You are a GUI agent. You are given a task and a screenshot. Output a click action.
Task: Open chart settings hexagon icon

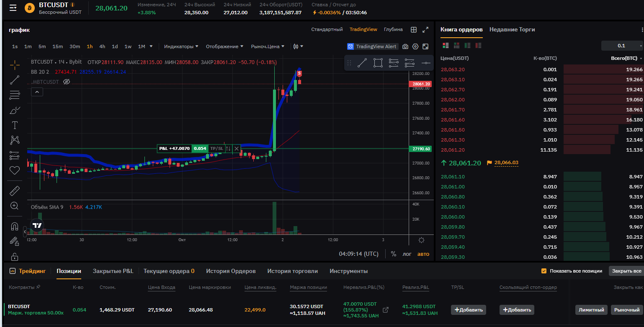[x=415, y=46]
